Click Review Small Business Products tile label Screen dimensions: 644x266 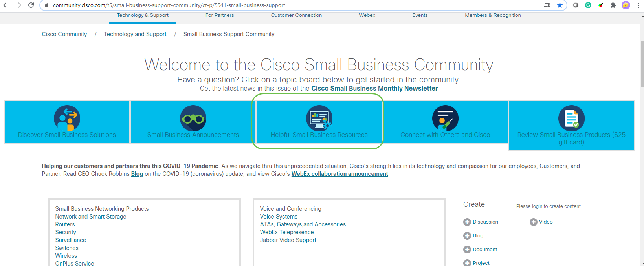571,138
